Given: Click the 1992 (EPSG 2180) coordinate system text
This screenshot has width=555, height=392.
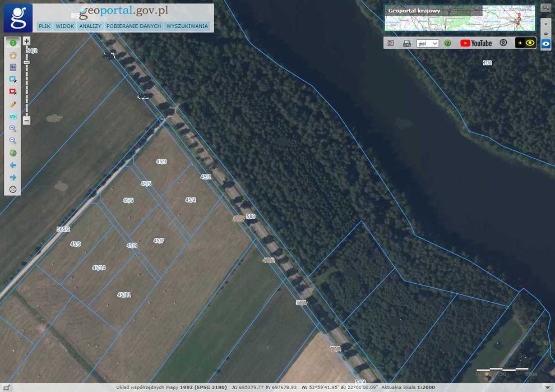Looking at the screenshot, I should 203,388.
